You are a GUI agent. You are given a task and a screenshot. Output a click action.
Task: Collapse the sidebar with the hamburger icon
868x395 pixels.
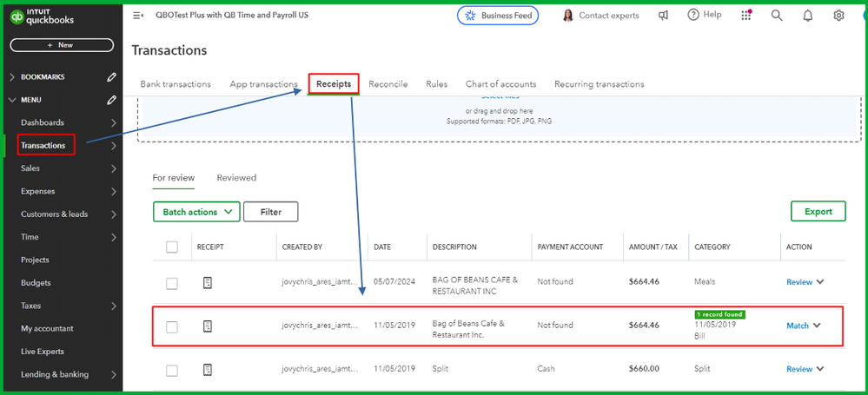click(138, 16)
